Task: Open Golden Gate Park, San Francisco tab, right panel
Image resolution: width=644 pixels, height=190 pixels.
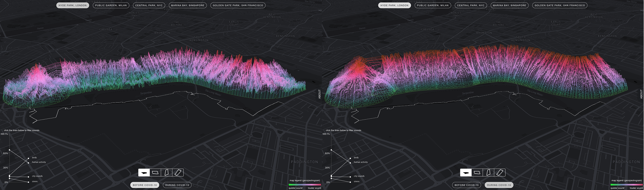Action: click(x=560, y=5)
